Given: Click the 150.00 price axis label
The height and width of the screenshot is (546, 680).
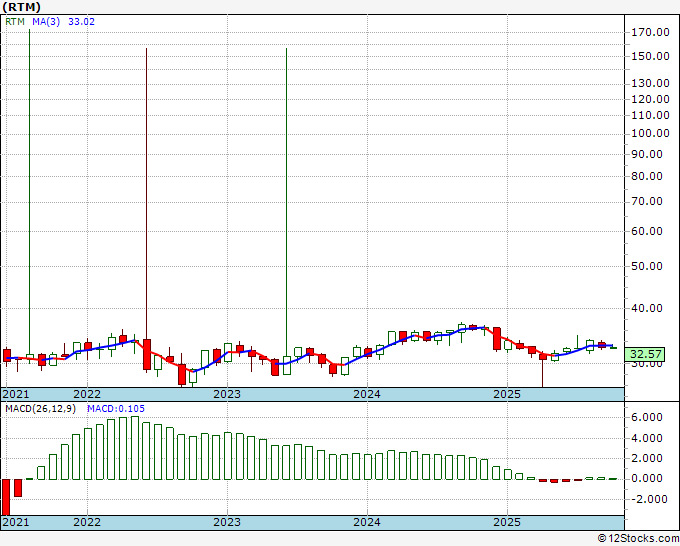Looking at the screenshot, I should pos(651,56).
